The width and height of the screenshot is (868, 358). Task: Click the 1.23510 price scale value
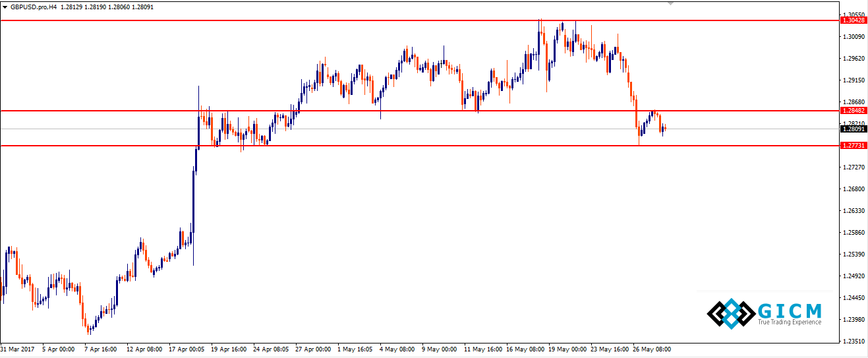[x=853, y=341]
